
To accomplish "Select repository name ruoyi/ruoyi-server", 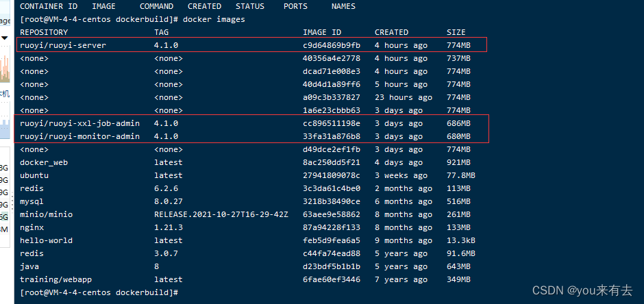I will [63, 45].
